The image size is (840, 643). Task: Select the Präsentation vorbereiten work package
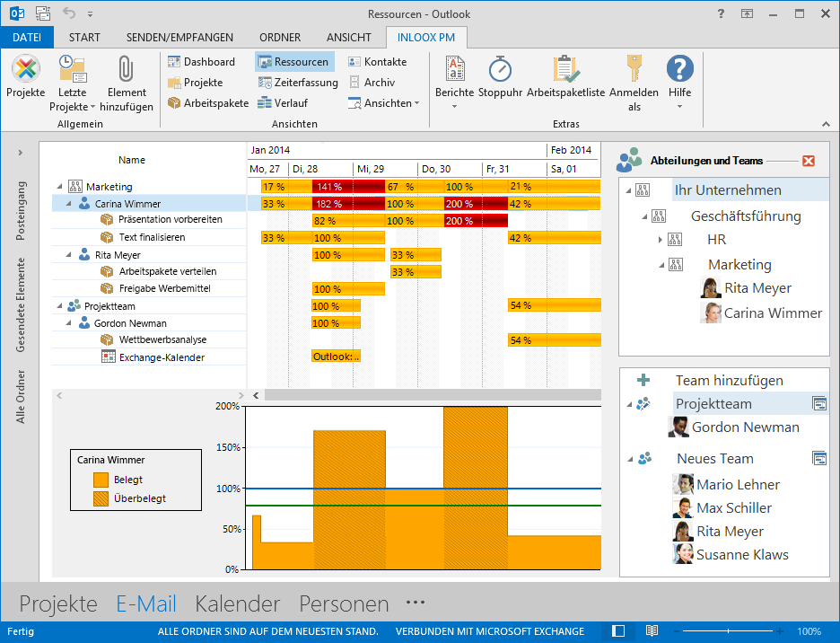(170, 219)
